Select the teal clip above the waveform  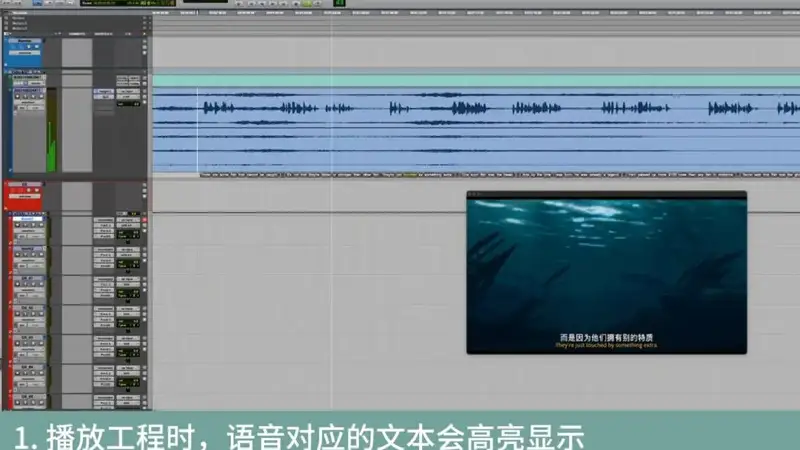click(476, 81)
